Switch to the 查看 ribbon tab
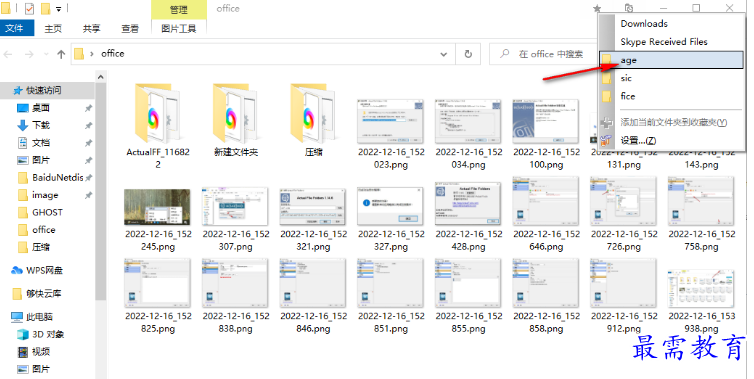The width and height of the screenshot is (754, 379). (130, 28)
